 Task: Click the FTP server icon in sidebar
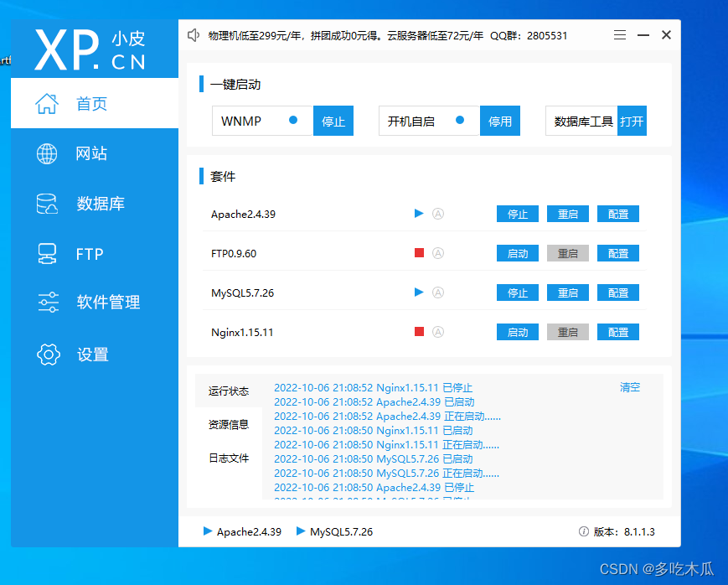pyautogui.click(x=47, y=254)
